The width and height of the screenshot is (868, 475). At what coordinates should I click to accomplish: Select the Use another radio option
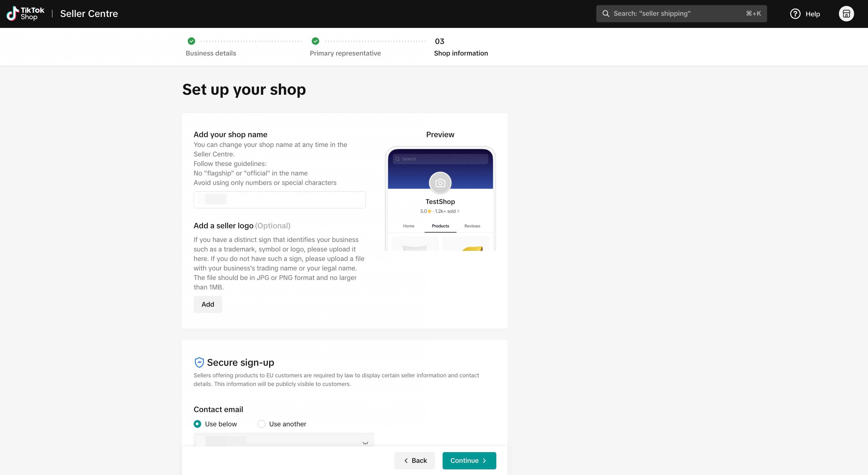tap(261, 424)
